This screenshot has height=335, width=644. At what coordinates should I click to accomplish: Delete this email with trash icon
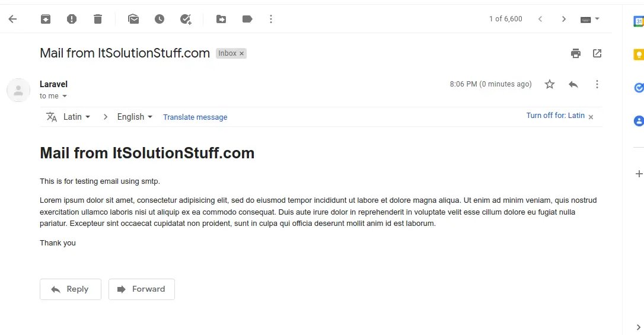(x=98, y=19)
